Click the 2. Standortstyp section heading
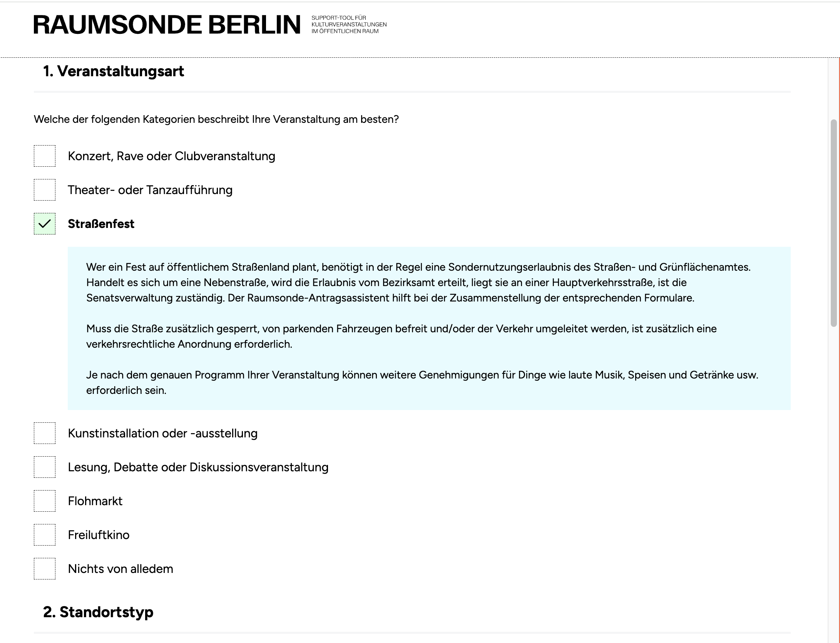Viewport: 840px width, 643px height. coord(98,612)
